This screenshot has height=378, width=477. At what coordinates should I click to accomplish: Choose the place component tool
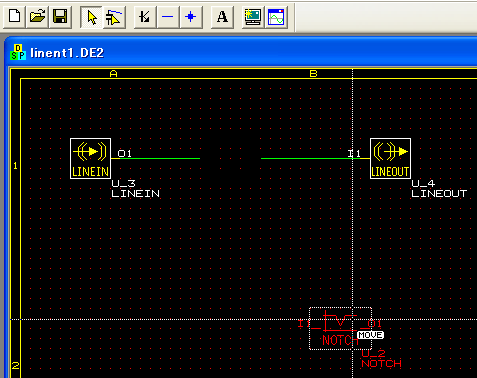pos(145,17)
